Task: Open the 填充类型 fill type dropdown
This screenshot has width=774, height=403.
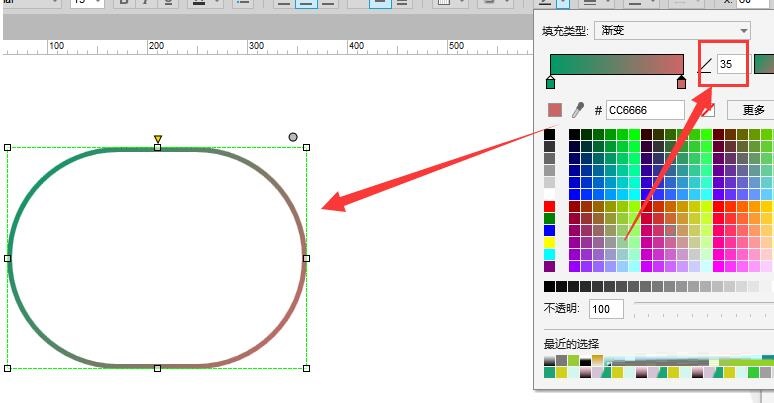Action: pyautogui.click(x=671, y=31)
